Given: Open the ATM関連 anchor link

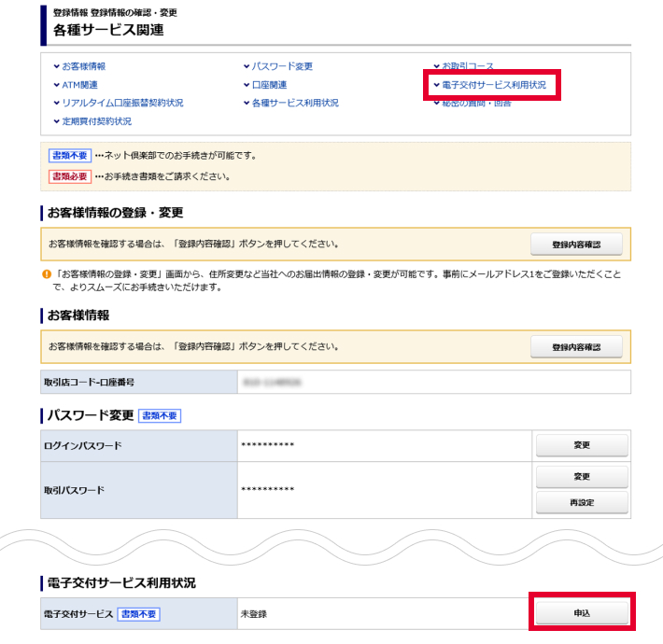Looking at the screenshot, I should click(x=79, y=85).
